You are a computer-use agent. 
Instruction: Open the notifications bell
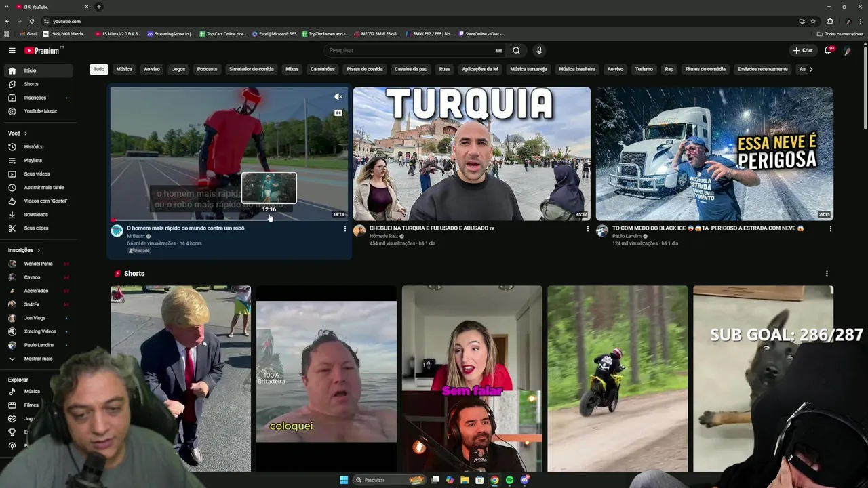coord(828,50)
